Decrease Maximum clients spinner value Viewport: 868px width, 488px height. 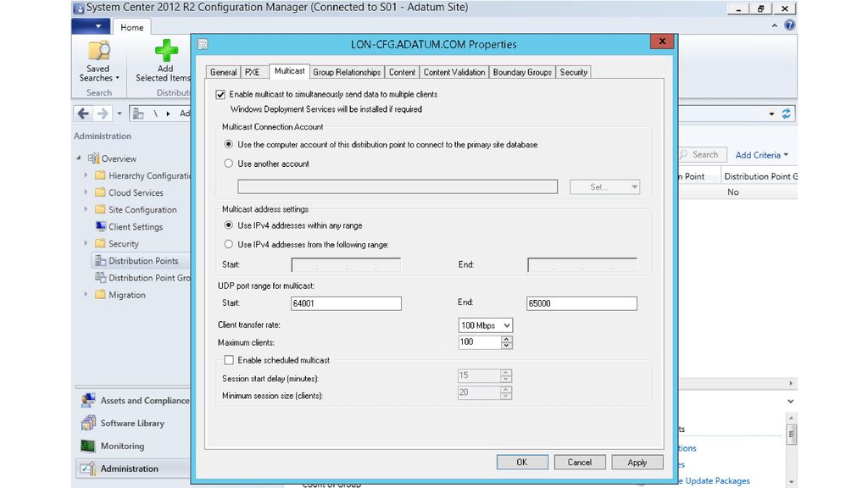click(507, 346)
